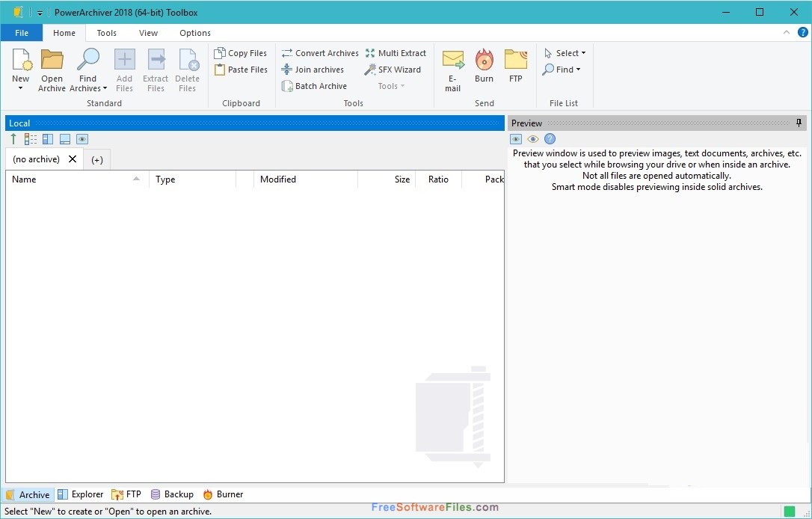
Task: Switch to Burner mode at bottom
Action: (223, 494)
